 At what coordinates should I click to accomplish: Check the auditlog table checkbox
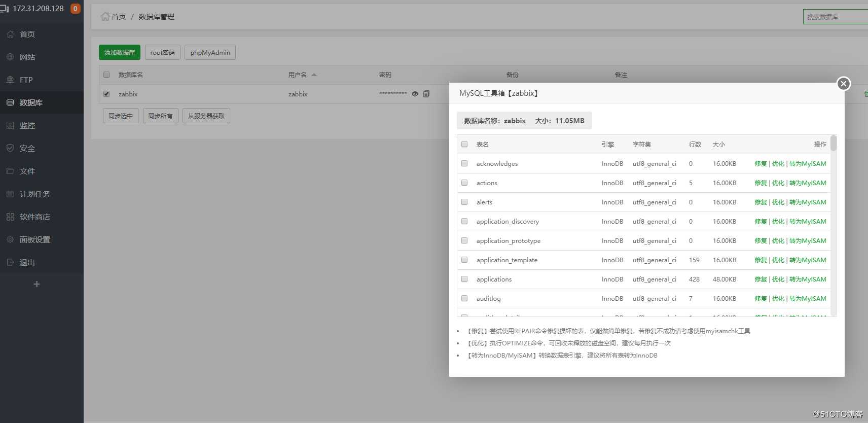464,298
